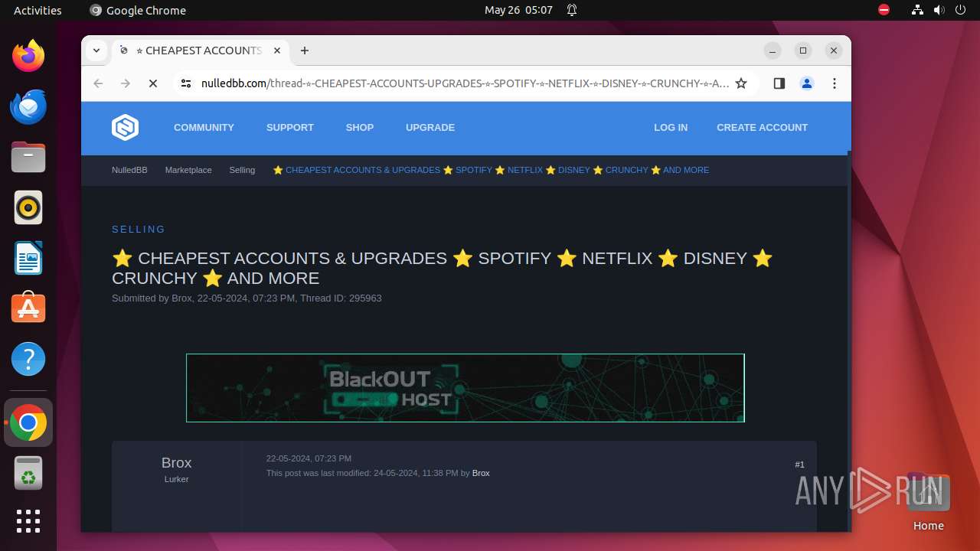Stop page loading with X button

point(153,83)
